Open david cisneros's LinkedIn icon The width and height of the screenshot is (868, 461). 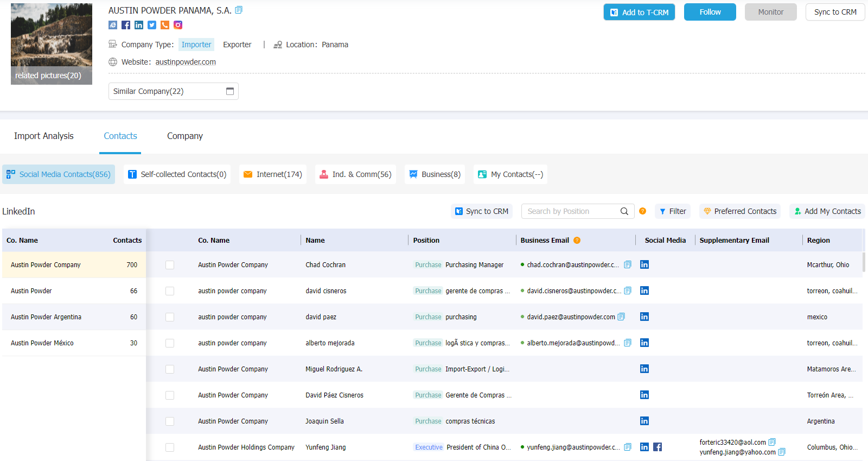(644, 291)
